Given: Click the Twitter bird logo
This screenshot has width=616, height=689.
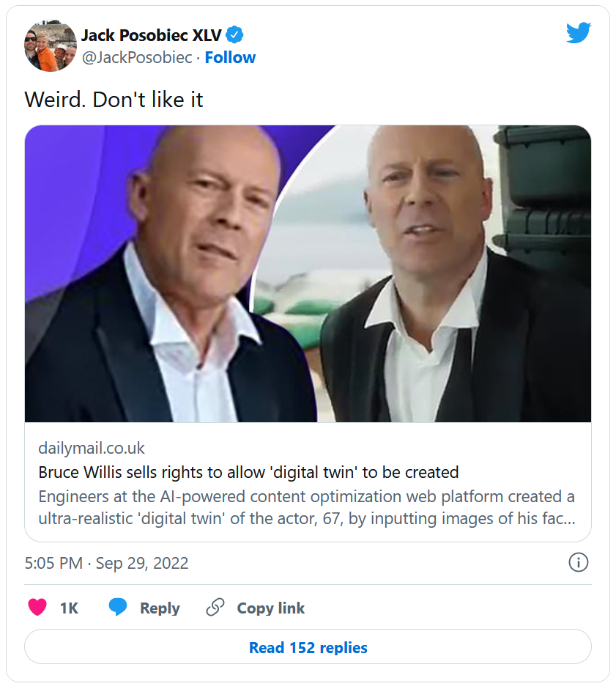Looking at the screenshot, I should click(x=578, y=32).
